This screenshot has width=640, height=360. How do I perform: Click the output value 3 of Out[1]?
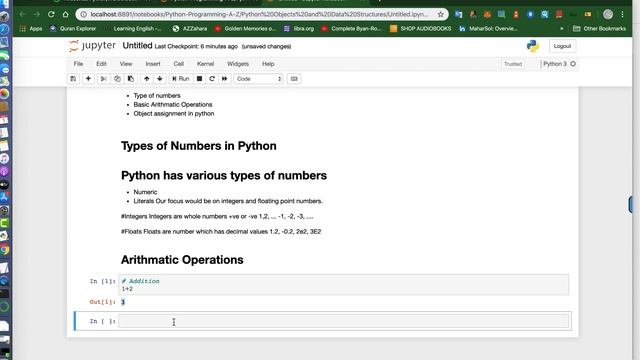pyautogui.click(x=123, y=302)
